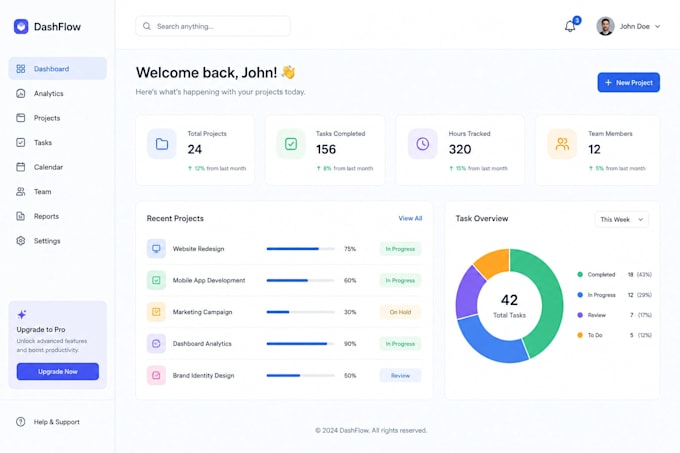Click the search magnifier icon

pyautogui.click(x=147, y=26)
